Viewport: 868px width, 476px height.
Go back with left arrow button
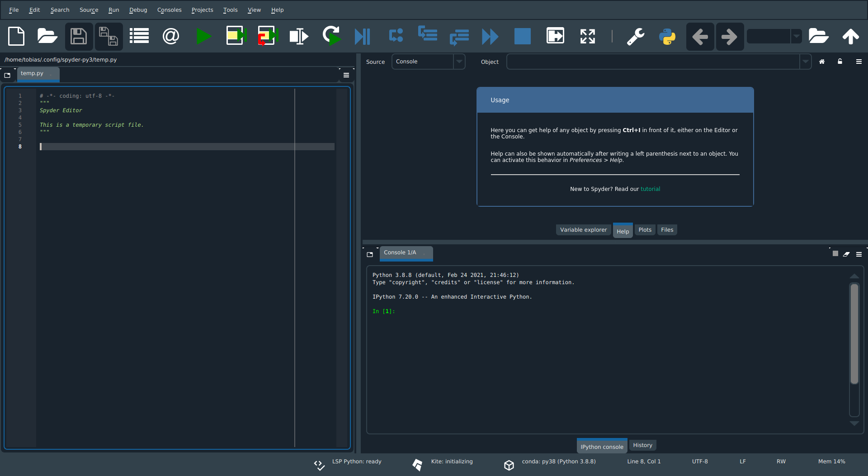point(700,36)
